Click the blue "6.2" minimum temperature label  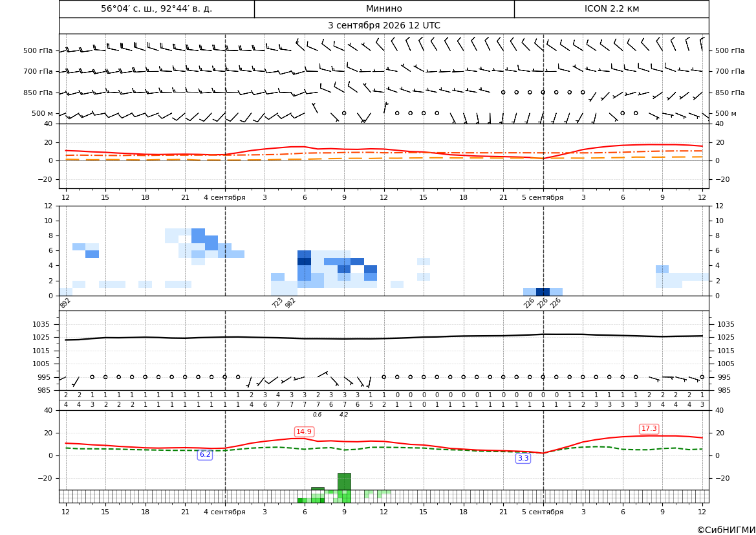(x=205, y=454)
